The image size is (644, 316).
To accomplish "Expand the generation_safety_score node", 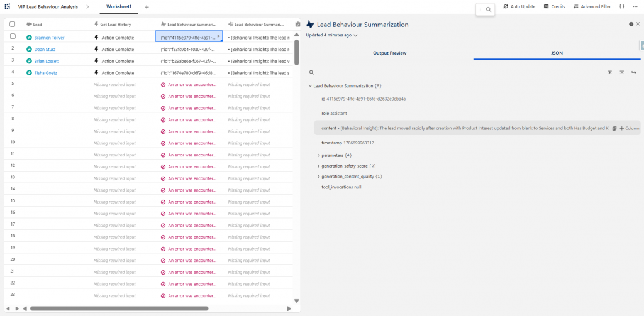I will 319,166.
